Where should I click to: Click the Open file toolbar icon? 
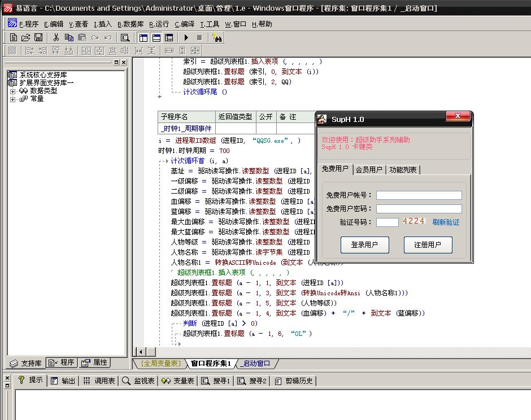tap(26, 38)
